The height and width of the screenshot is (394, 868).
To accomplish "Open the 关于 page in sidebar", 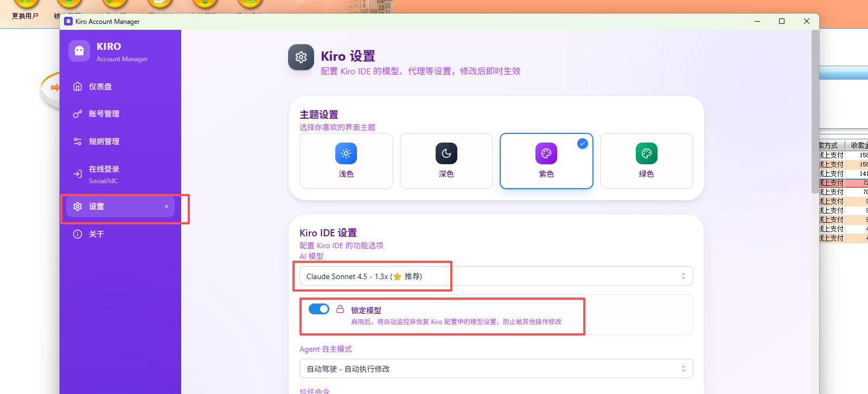I will pos(120,234).
